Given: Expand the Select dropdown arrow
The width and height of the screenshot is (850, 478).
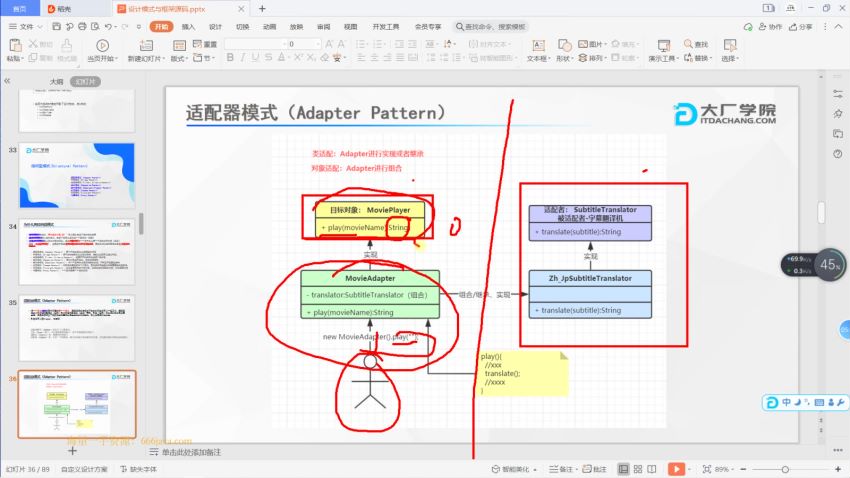Looking at the screenshot, I should tap(738, 59).
